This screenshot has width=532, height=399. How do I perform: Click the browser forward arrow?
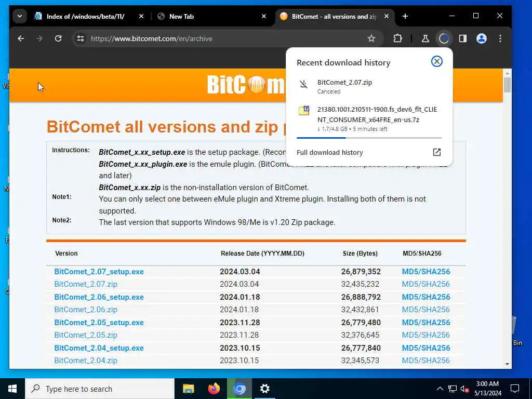click(x=39, y=38)
